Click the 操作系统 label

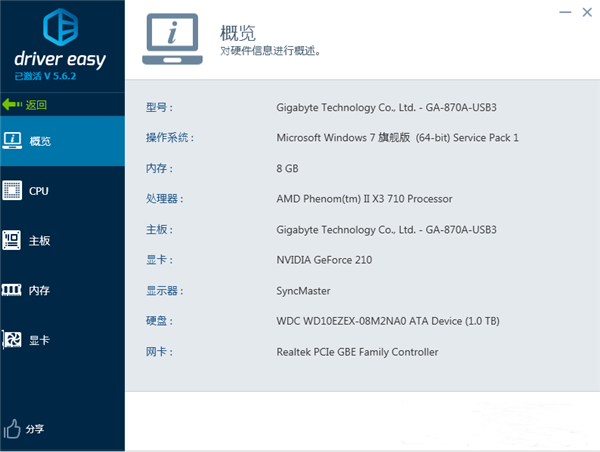pos(170,137)
